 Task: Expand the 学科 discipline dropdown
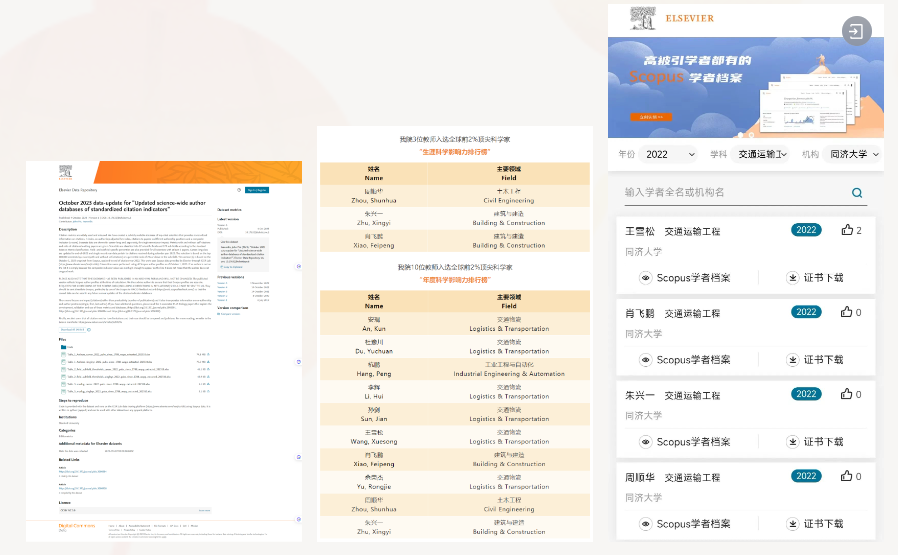[x=763, y=154]
